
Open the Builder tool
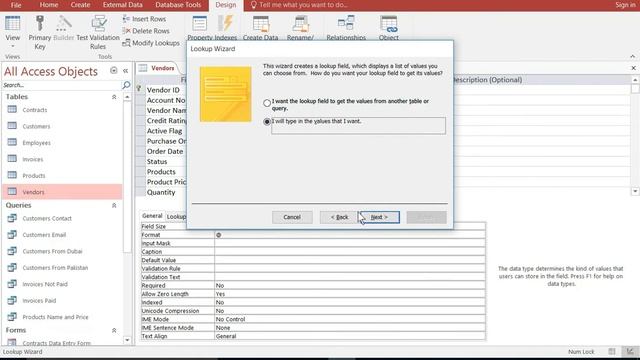(x=63, y=29)
